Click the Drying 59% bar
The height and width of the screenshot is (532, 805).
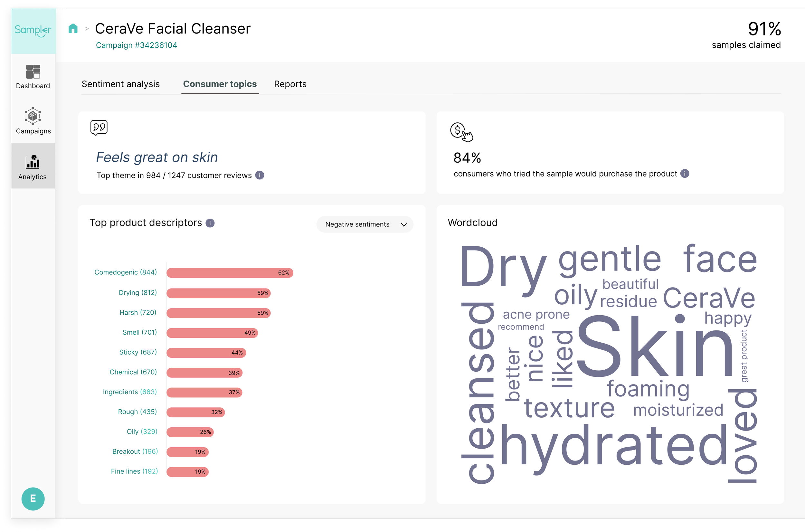218,293
